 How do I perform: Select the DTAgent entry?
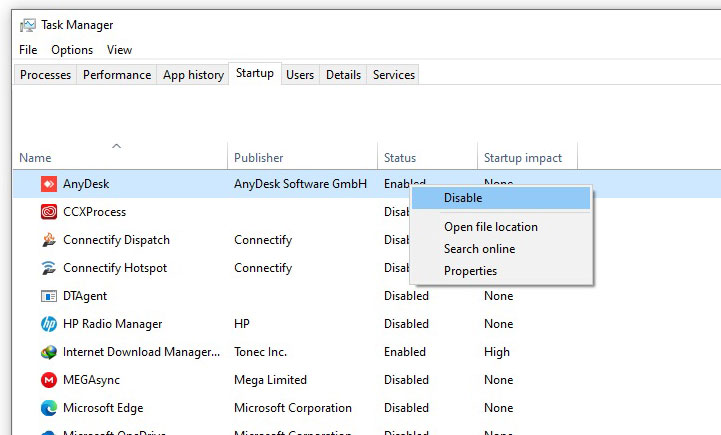pyautogui.click(x=85, y=296)
